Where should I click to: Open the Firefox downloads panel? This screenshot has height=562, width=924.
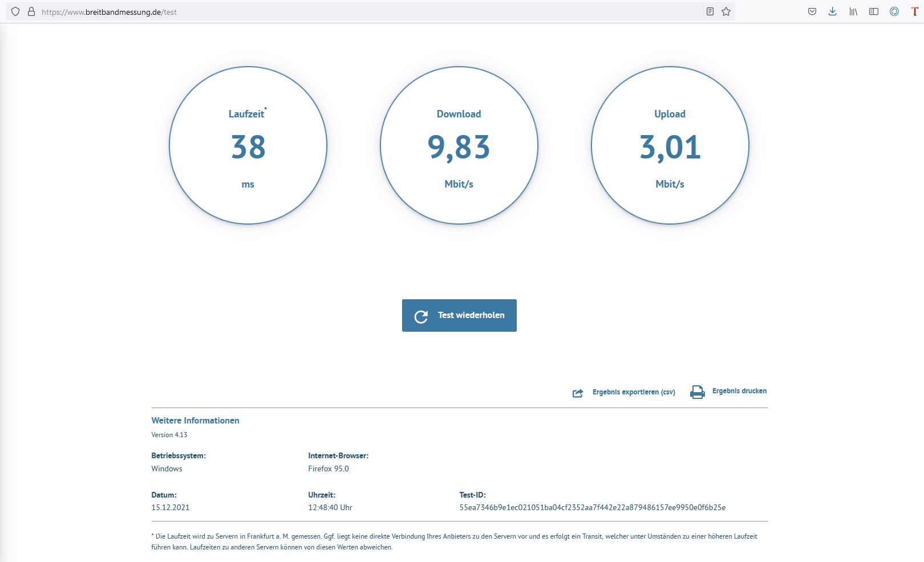(833, 11)
